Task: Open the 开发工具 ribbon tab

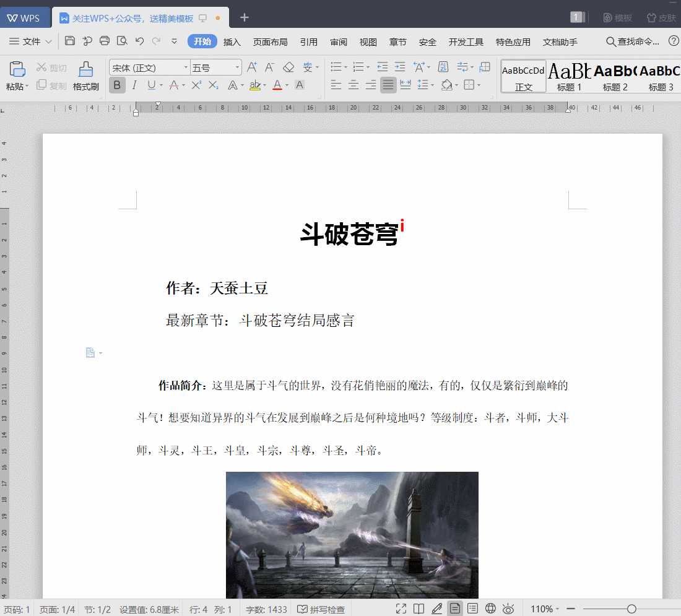Action: click(x=466, y=41)
